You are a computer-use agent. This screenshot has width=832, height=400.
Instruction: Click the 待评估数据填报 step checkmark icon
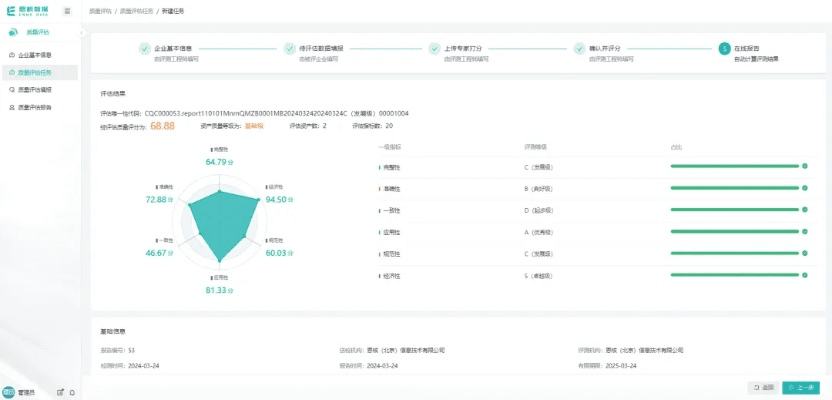click(x=289, y=48)
